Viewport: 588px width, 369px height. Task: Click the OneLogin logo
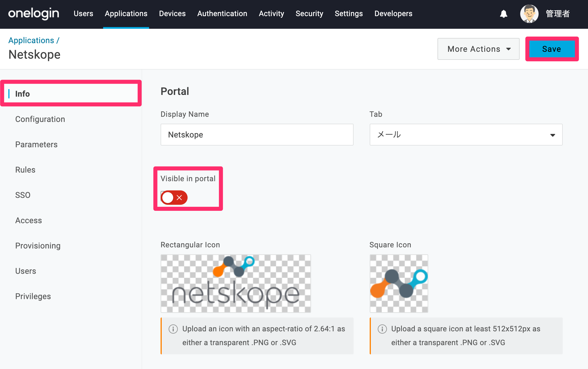tap(34, 14)
